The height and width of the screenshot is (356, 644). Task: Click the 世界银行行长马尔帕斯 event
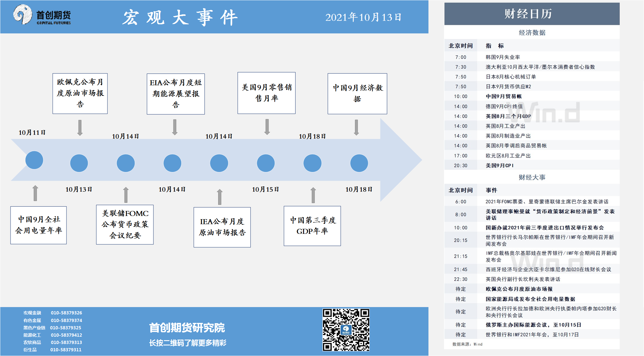532,241
